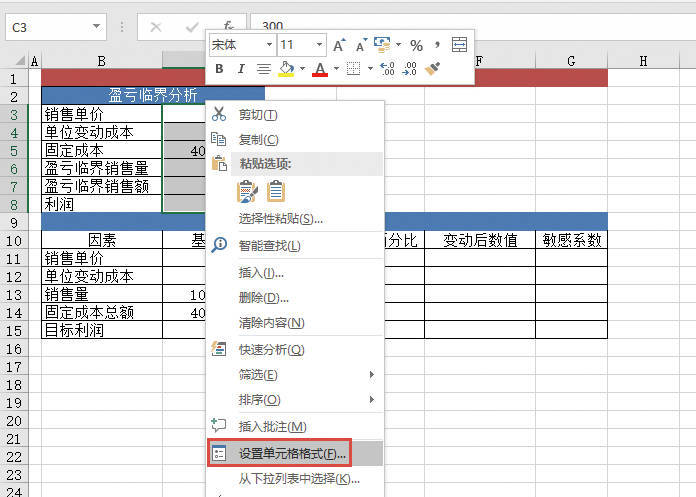Select column B header
The image size is (696, 497).
point(102,61)
